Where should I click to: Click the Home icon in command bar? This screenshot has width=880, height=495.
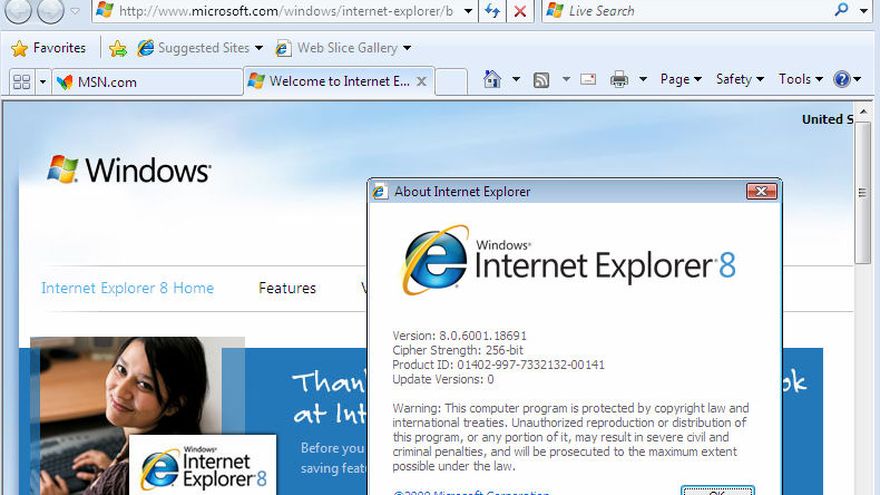pyautogui.click(x=491, y=79)
